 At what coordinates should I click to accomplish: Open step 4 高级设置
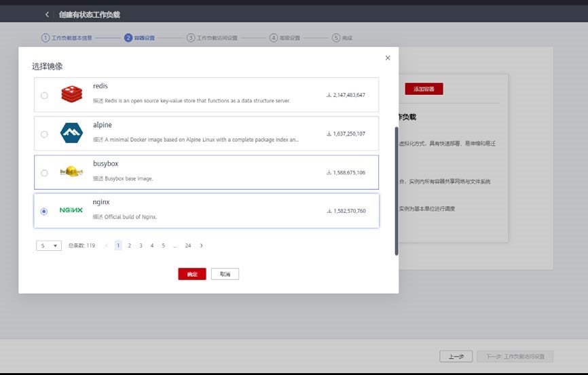[x=284, y=38]
